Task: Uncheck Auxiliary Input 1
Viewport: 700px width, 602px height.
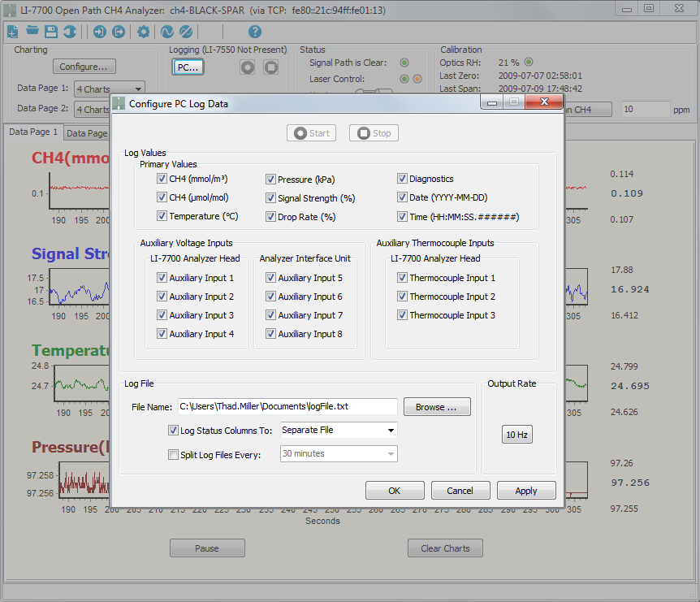Action: pyautogui.click(x=162, y=278)
